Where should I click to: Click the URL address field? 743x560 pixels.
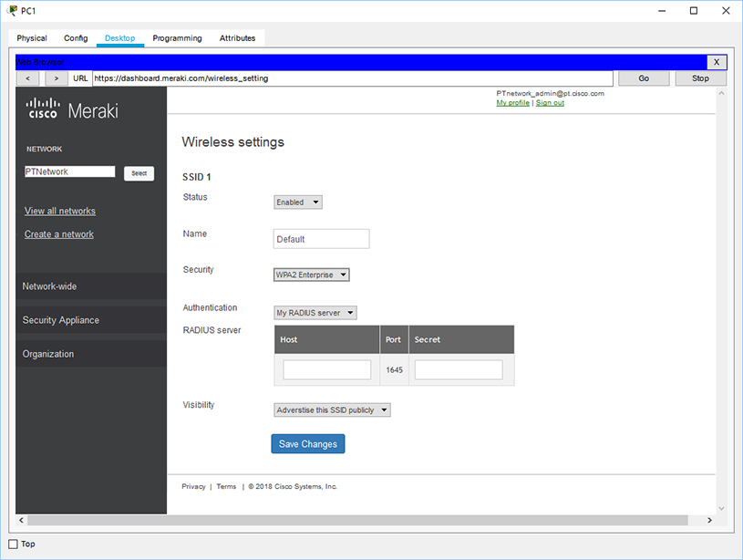click(353, 78)
